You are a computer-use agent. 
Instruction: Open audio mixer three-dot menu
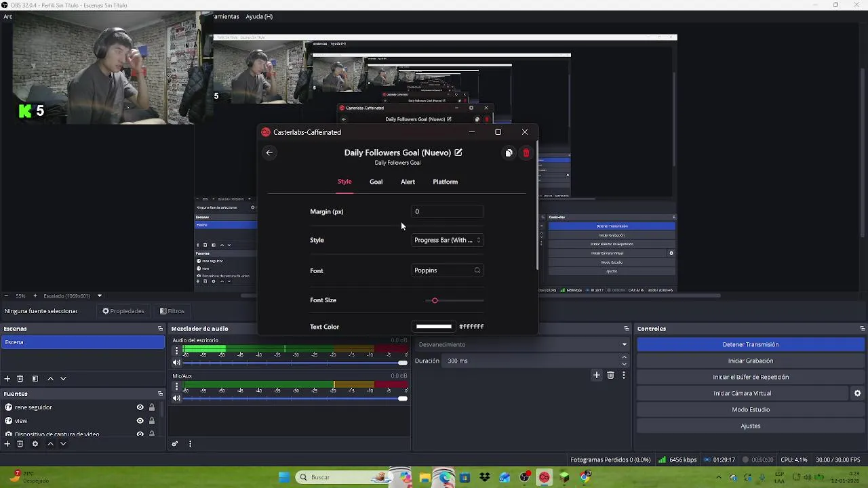(x=190, y=444)
